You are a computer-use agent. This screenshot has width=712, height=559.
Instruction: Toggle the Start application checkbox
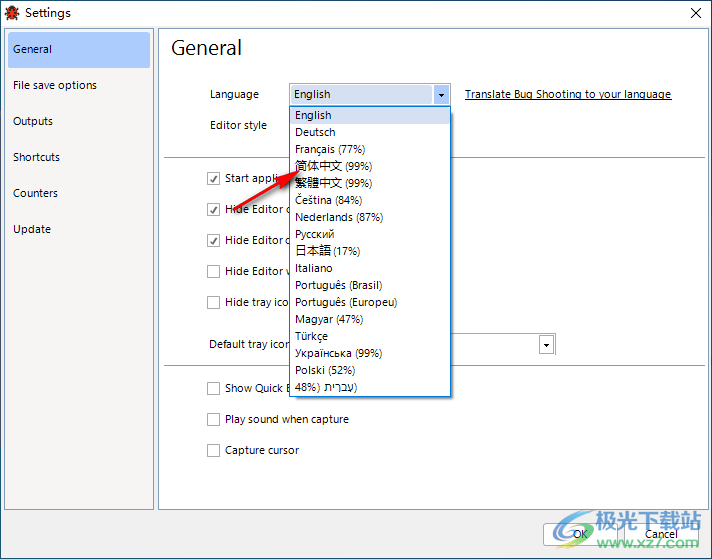[213, 178]
